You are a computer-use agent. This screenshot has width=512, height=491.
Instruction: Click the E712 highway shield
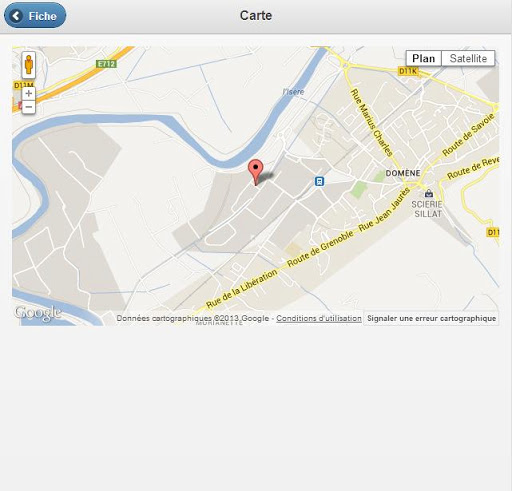coord(106,64)
